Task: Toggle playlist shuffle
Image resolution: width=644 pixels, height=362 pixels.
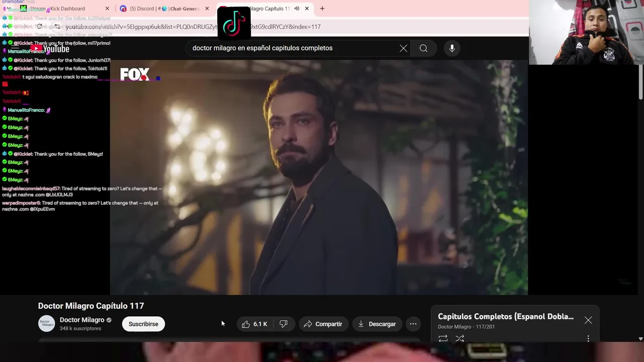Action: coord(460,338)
